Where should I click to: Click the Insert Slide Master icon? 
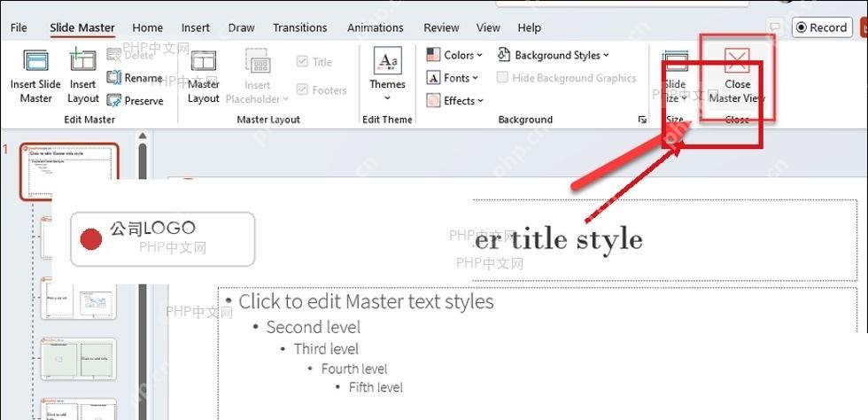(x=35, y=60)
